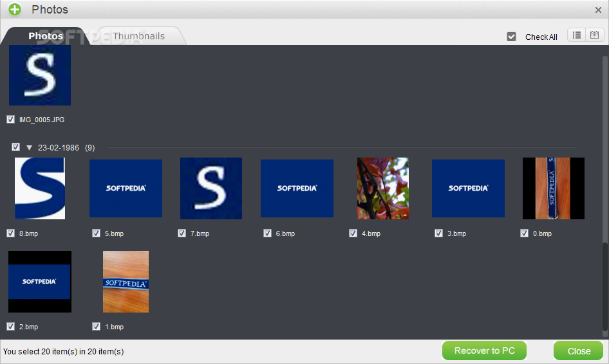Click the selection count status text
The width and height of the screenshot is (609, 364).
point(63,352)
